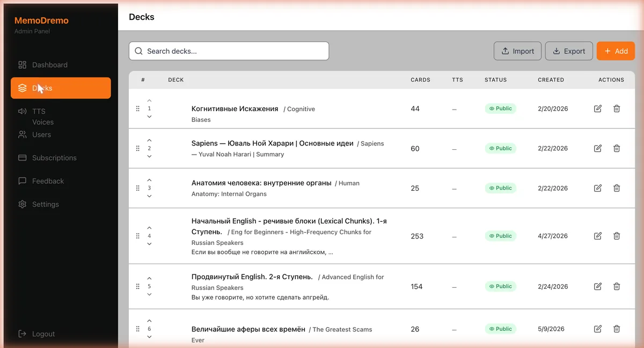
Task: Move deck 5 up with up chevron
Action: (149, 279)
